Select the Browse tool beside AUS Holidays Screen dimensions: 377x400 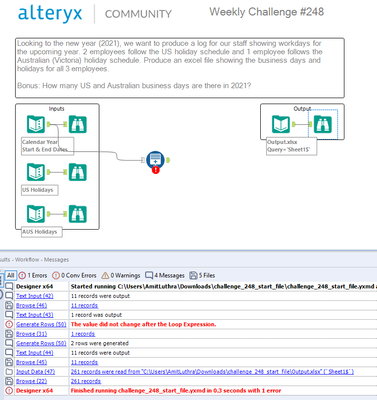point(78,214)
